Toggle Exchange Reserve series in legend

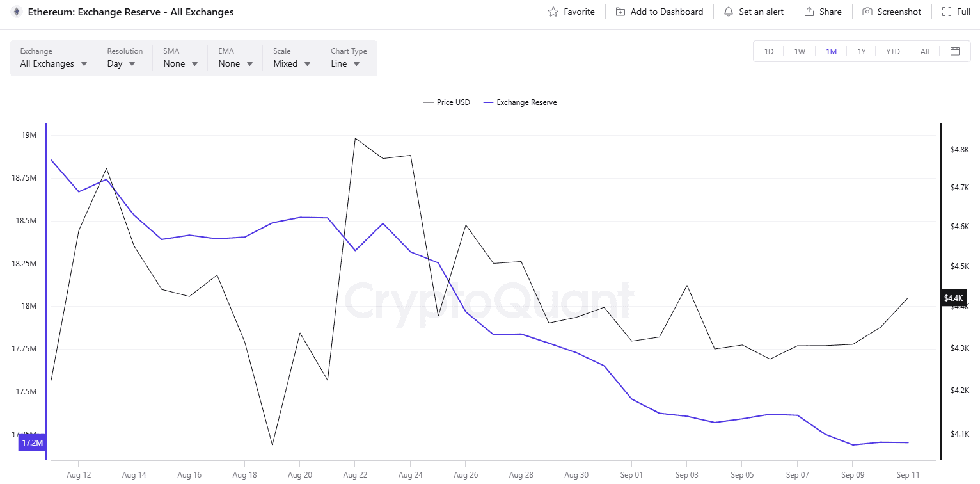(520, 102)
